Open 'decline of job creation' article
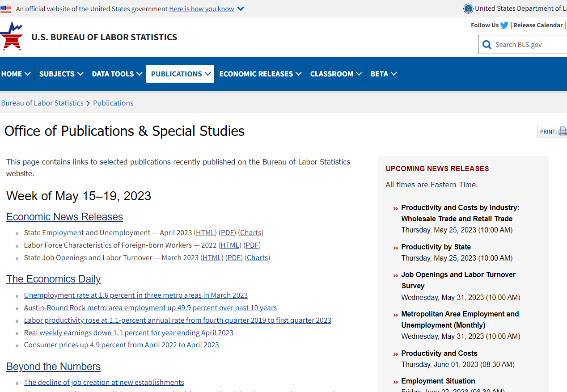This screenshot has height=392, width=567. pyautogui.click(x=104, y=382)
